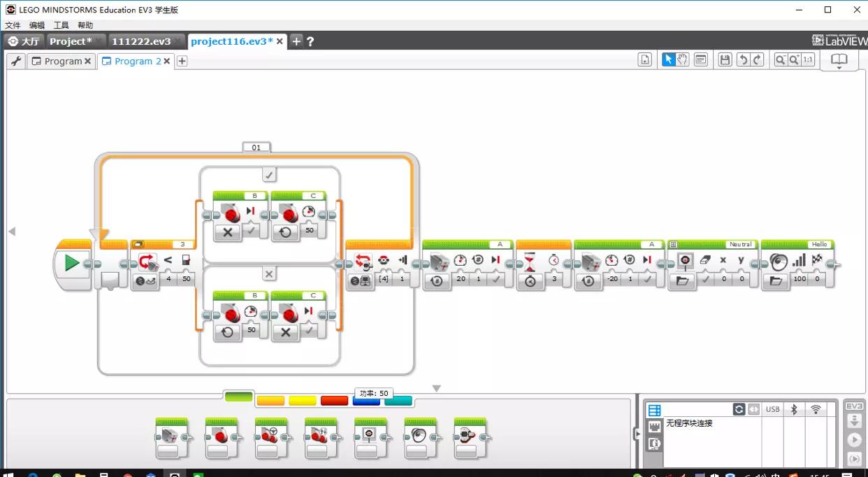Undo the last action

click(743, 60)
